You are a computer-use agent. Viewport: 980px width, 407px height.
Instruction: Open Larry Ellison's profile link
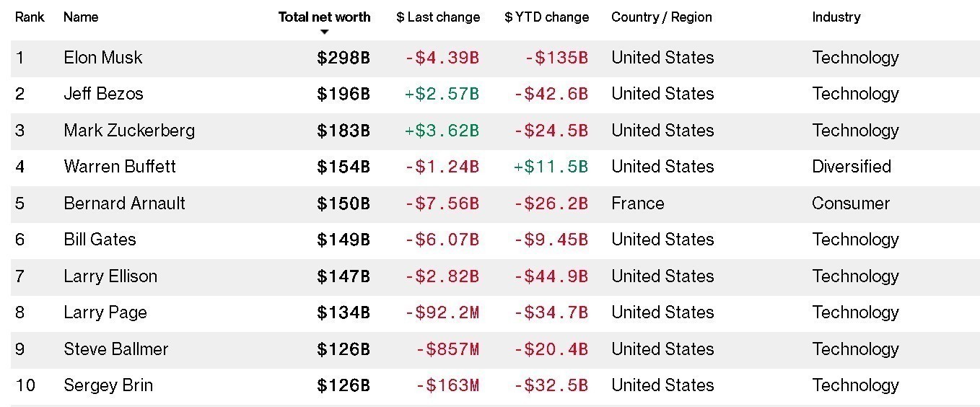pyautogui.click(x=110, y=276)
